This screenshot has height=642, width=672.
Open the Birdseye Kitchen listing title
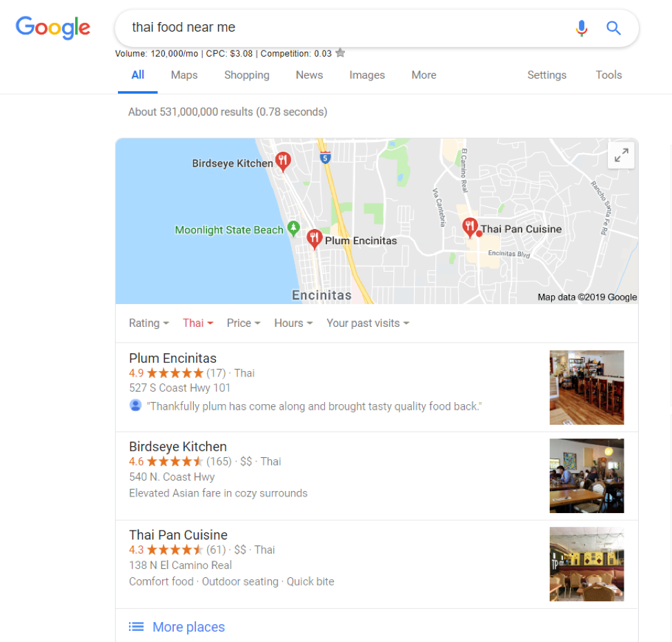click(178, 446)
